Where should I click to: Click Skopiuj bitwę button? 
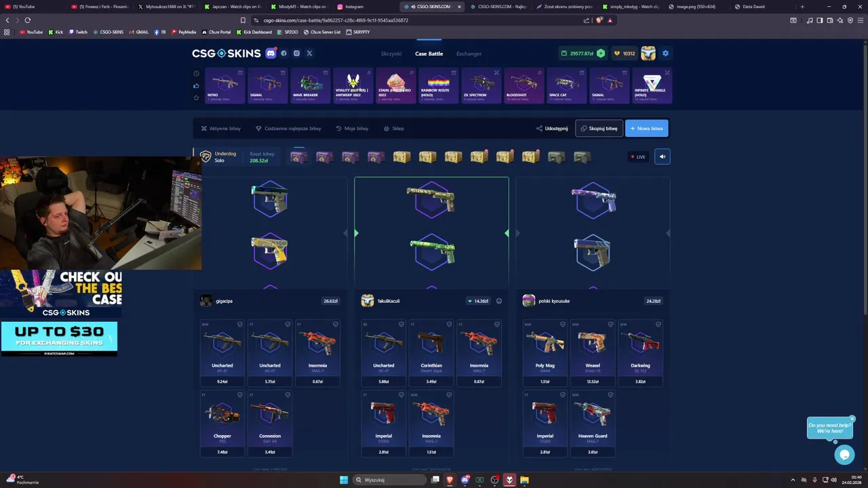[599, 128]
